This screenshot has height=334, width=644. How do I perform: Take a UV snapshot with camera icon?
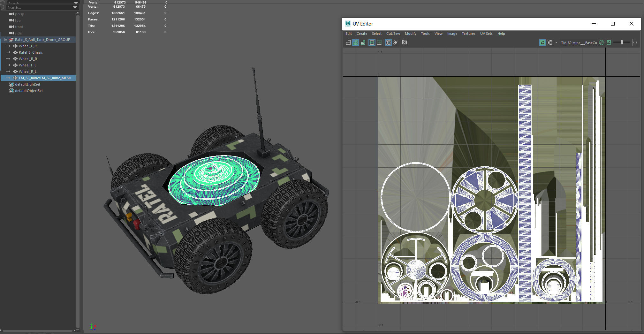pyautogui.click(x=405, y=42)
